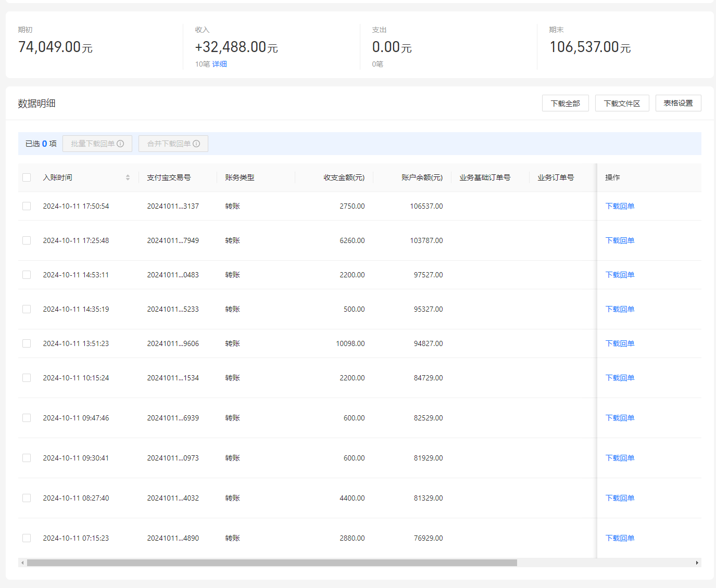Viewport: 716px width, 588px height.
Task: Open the 详细 link under income
Action: pyautogui.click(x=220, y=64)
